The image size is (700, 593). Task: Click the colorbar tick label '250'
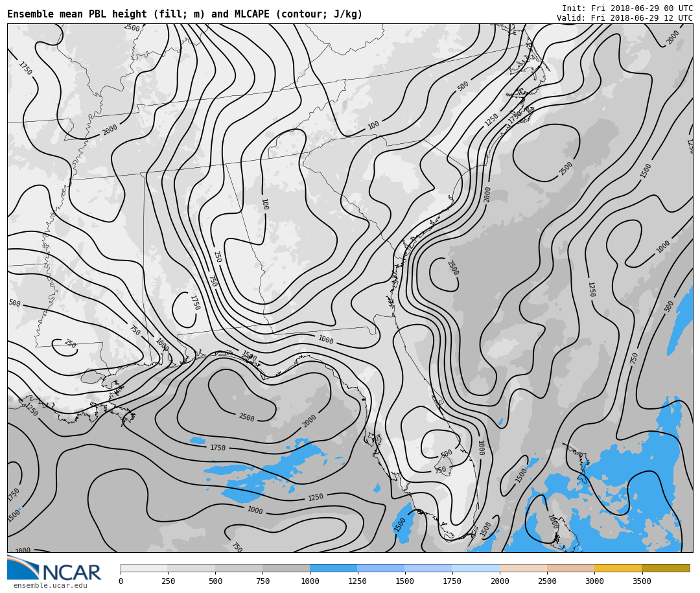[x=168, y=581]
